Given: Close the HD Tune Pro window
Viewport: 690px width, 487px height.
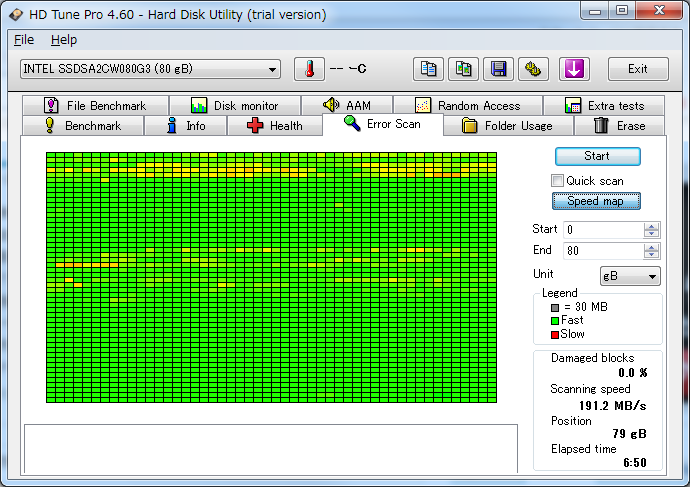Looking at the screenshot, I should (659, 11).
